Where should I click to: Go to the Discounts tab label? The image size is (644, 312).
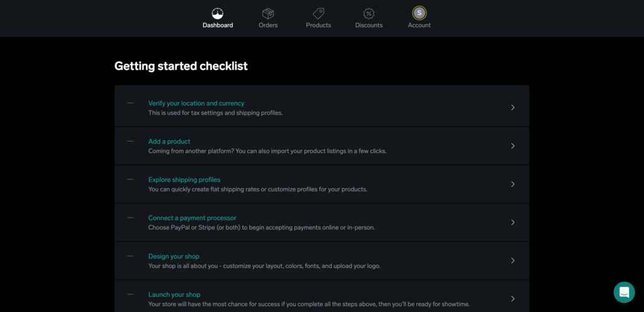pyautogui.click(x=369, y=25)
